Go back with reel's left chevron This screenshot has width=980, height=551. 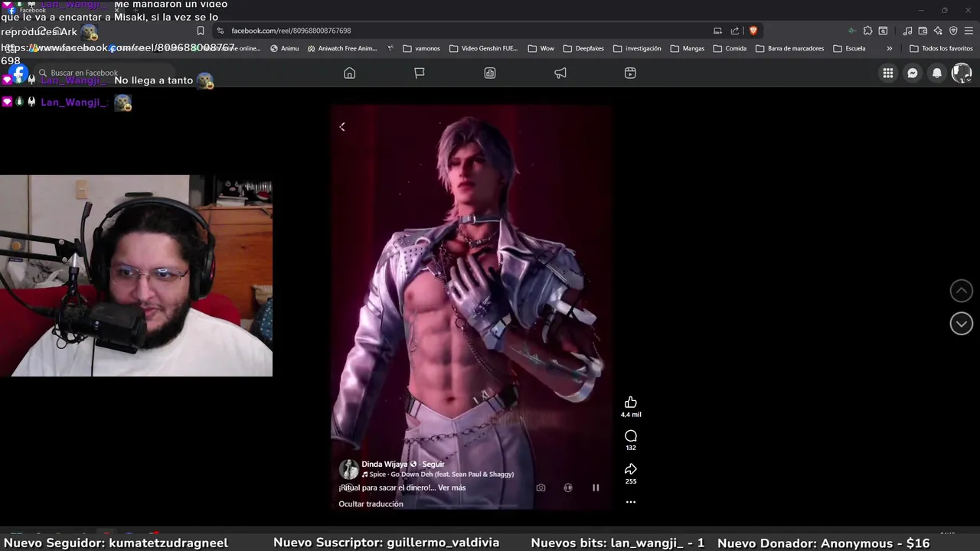pyautogui.click(x=342, y=127)
